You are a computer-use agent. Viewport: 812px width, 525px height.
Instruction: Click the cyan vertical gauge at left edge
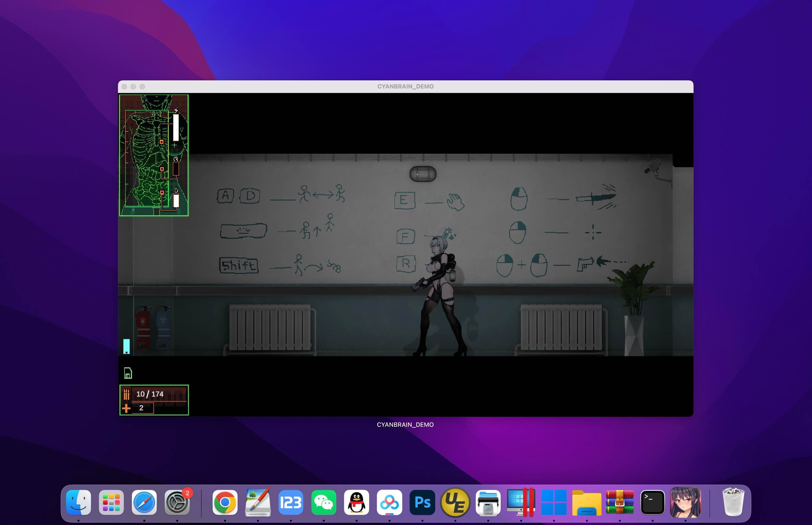coord(127,346)
